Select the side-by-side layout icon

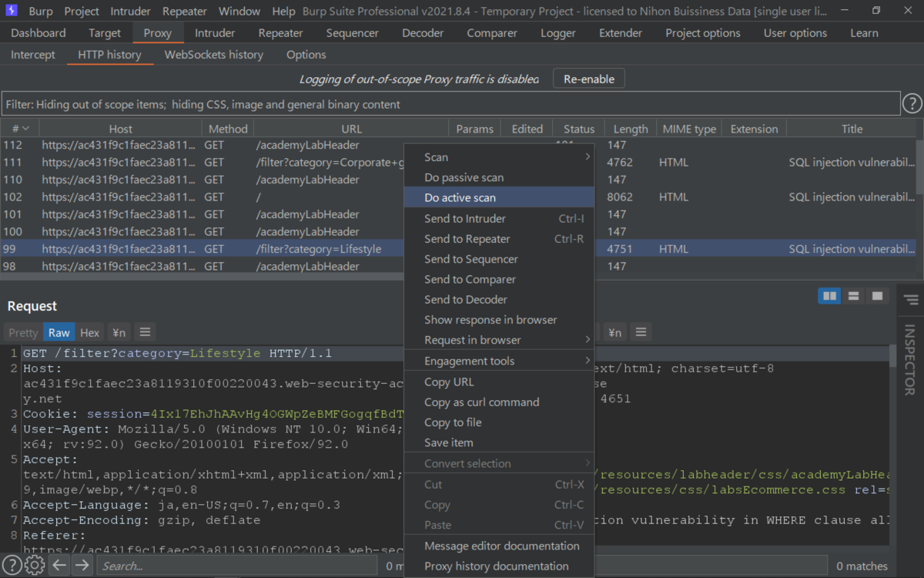[829, 296]
